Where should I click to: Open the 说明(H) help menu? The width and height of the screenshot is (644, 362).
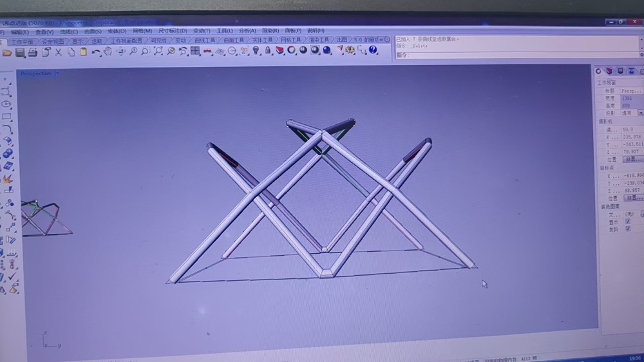pyautogui.click(x=316, y=30)
